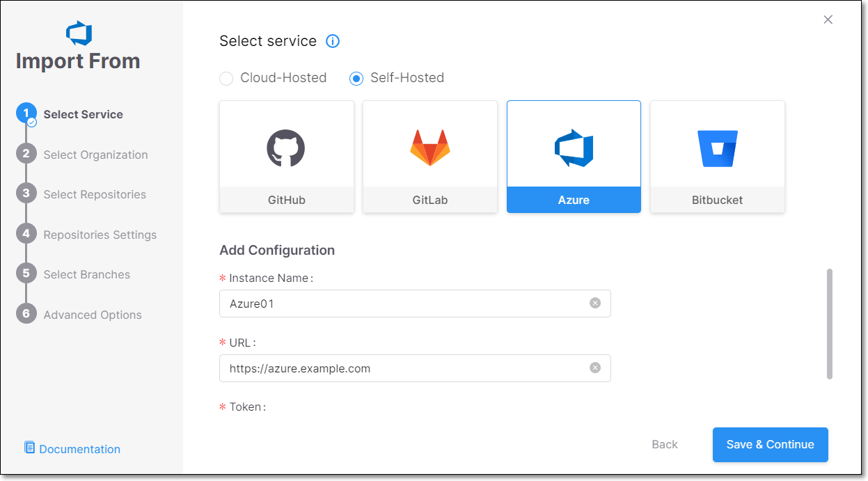The height and width of the screenshot is (481, 868).
Task: Click the Select service heading
Action: point(268,41)
